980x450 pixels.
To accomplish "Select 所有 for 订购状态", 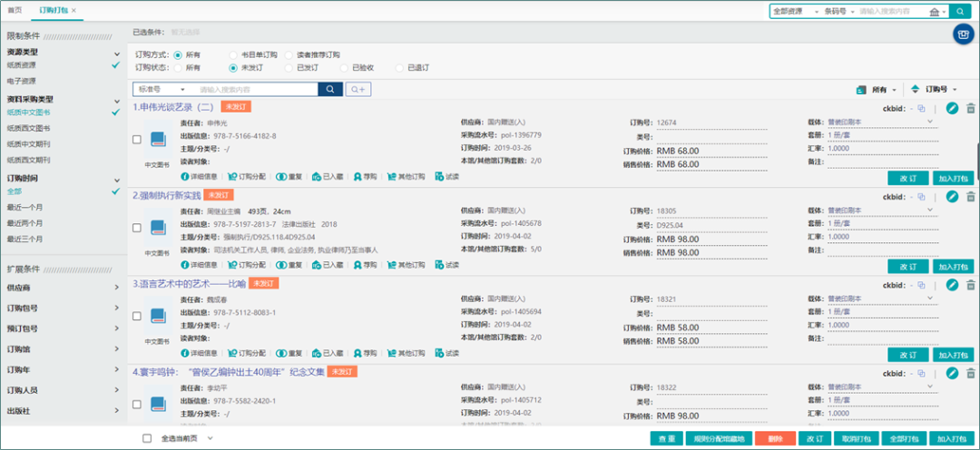I will 178,68.
